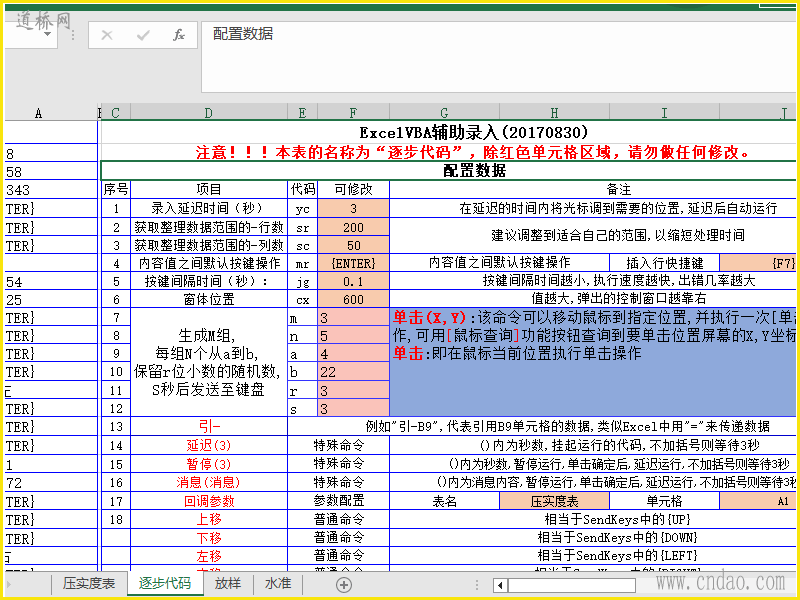This screenshot has width=800, height=600.
Task: Select the 逐步代码 sheet tab
Action: click(165, 583)
